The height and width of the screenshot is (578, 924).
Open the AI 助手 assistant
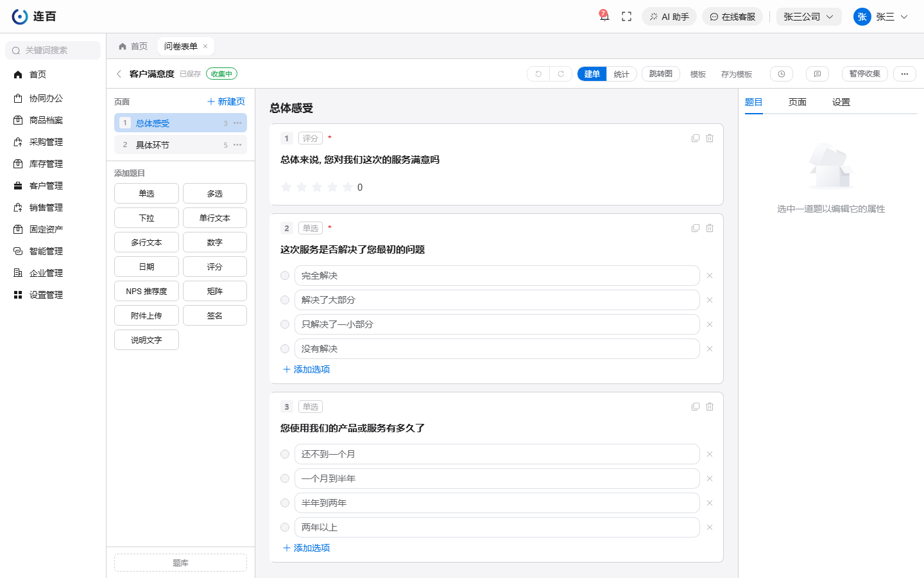(669, 17)
